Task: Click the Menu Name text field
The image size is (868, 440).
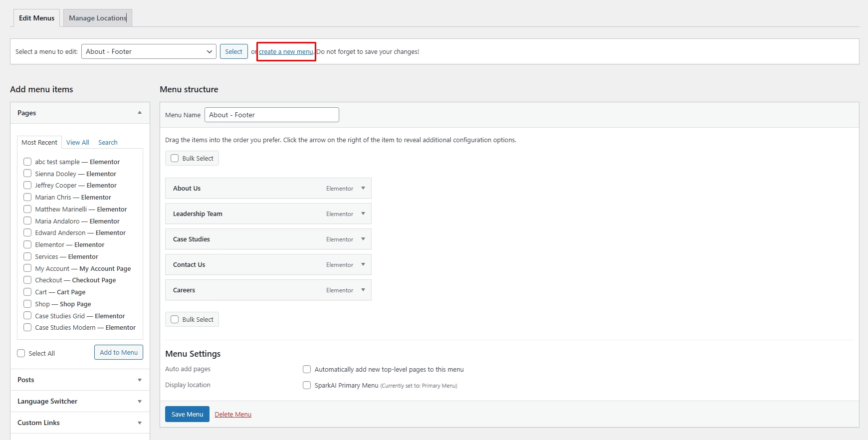Action: pyautogui.click(x=271, y=115)
